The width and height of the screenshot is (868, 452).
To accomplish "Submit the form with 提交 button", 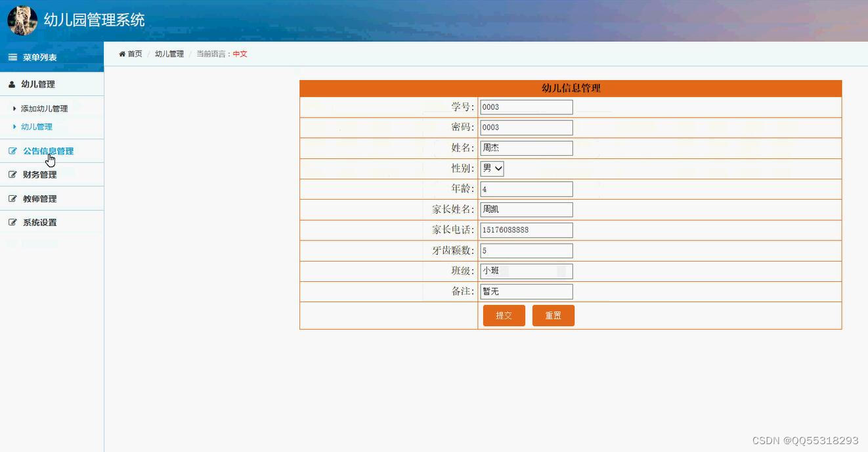I will pos(504,315).
